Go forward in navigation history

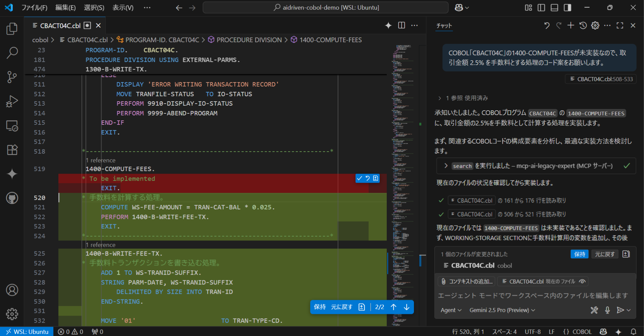[x=192, y=8]
